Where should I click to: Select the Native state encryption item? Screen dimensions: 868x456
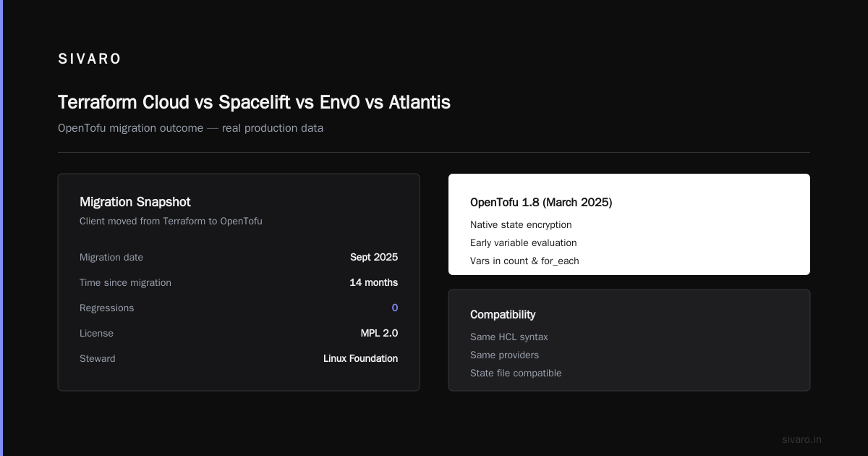[x=521, y=224]
